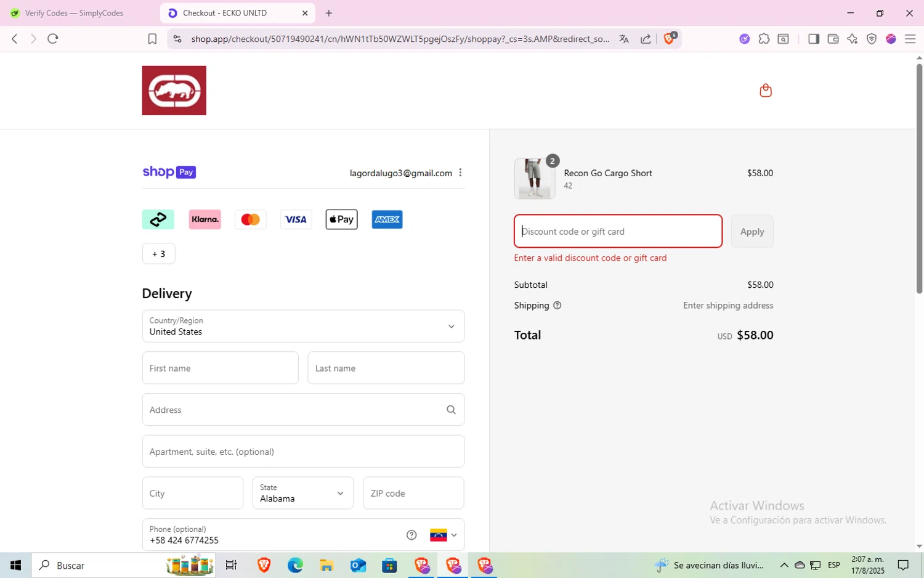Image resolution: width=924 pixels, height=578 pixels.
Task: Open the State dropdown showing Alabama
Action: [x=303, y=493]
